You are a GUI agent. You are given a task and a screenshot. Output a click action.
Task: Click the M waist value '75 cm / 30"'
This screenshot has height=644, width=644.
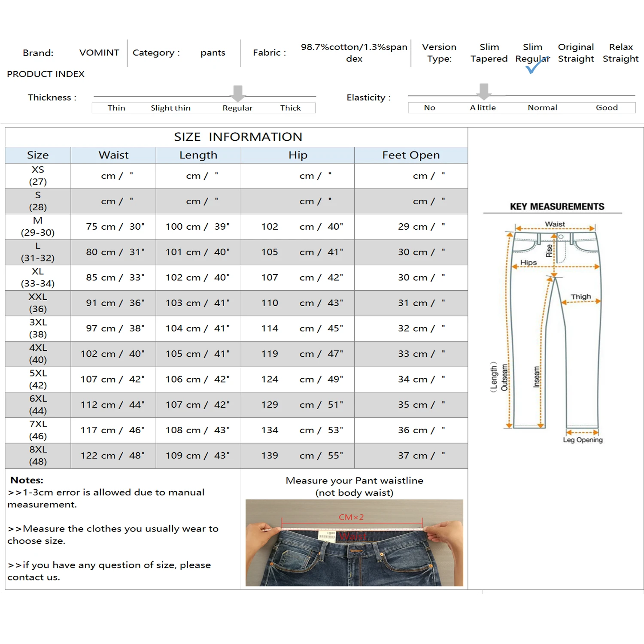[x=115, y=226]
